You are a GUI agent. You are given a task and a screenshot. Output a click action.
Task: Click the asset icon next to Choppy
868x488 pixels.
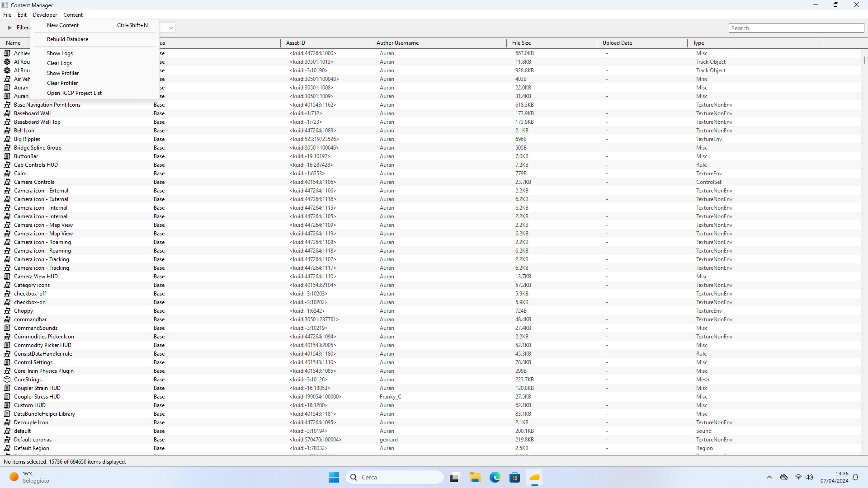coord(7,311)
